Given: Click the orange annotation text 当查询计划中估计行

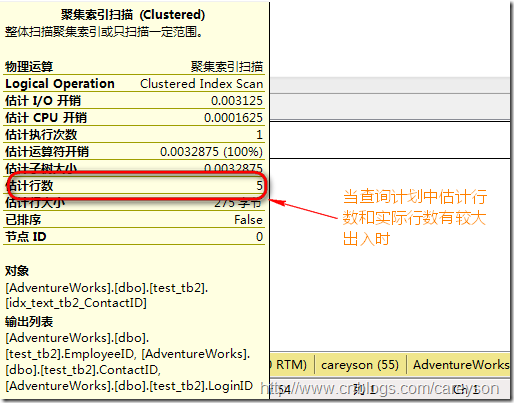Looking at the screenshot, I should [x=415, y=197].
